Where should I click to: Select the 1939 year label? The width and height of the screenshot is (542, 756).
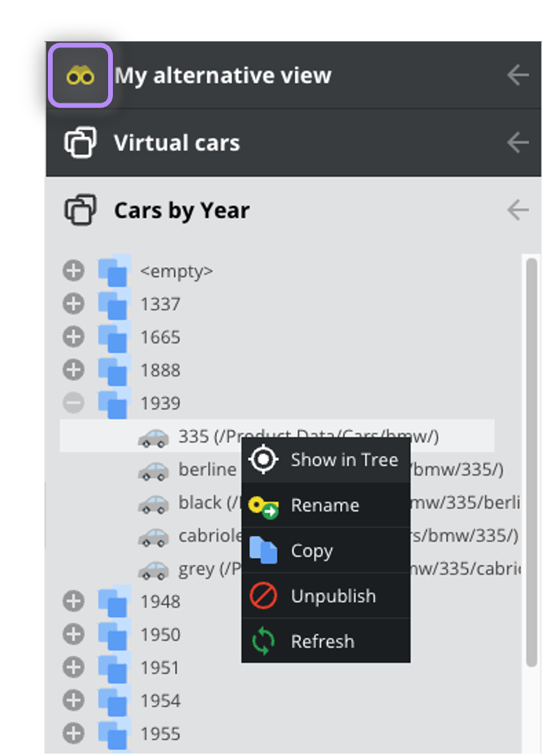click(x=160, y=403)
